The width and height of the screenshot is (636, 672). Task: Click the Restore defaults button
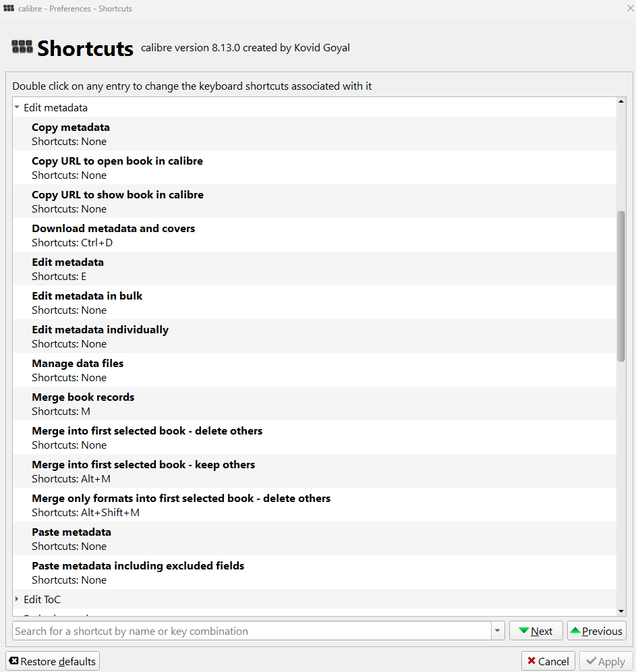[x=53, y=661]
